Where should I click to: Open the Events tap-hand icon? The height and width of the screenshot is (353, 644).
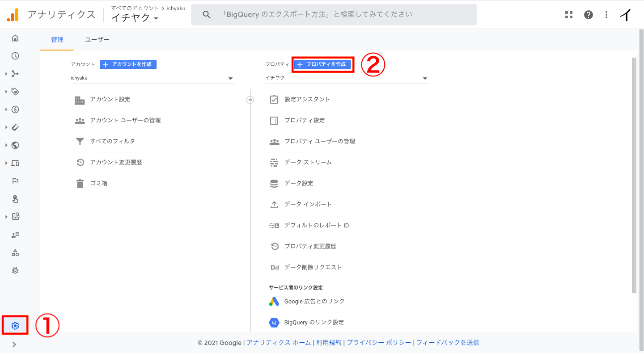(x=15, y=199)
